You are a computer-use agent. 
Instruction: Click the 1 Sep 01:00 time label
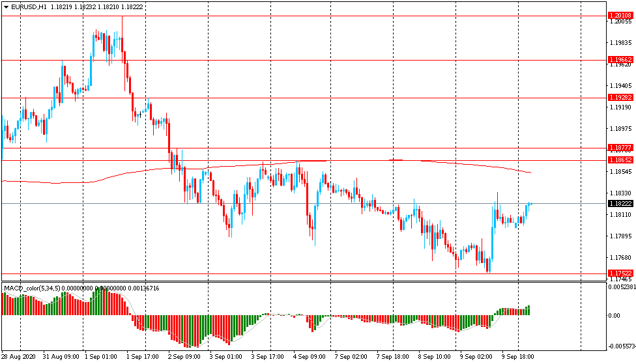click(100, 357)
